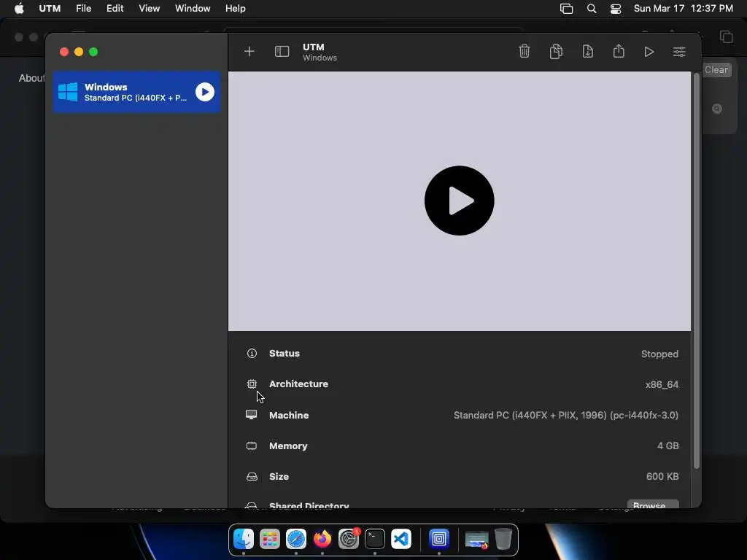Delete the selected VM with the trash icon

524,51
